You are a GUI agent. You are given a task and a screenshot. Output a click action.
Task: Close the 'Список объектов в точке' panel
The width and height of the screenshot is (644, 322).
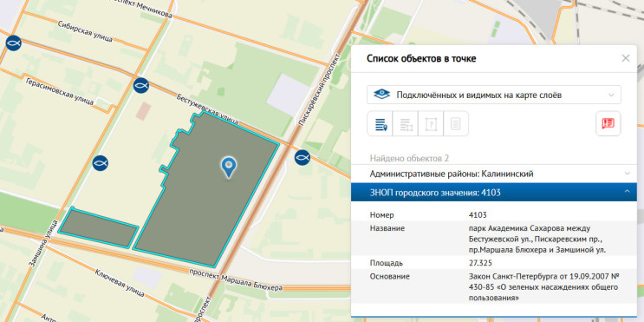click(x=626, y=58)
